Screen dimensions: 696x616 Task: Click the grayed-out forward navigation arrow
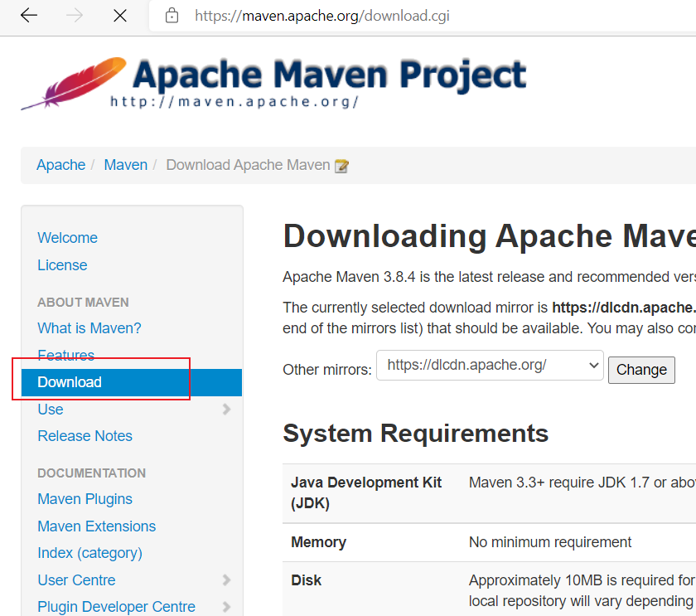[x=73, y=16]
